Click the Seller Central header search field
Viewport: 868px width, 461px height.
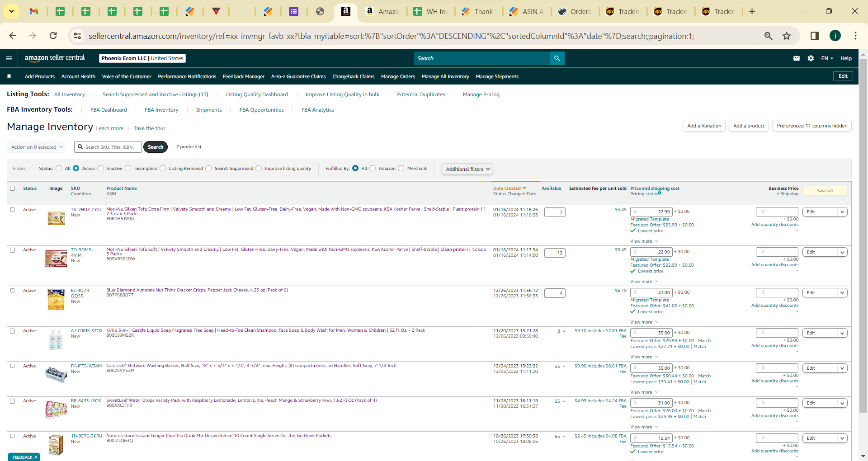(x=482, y=58)
